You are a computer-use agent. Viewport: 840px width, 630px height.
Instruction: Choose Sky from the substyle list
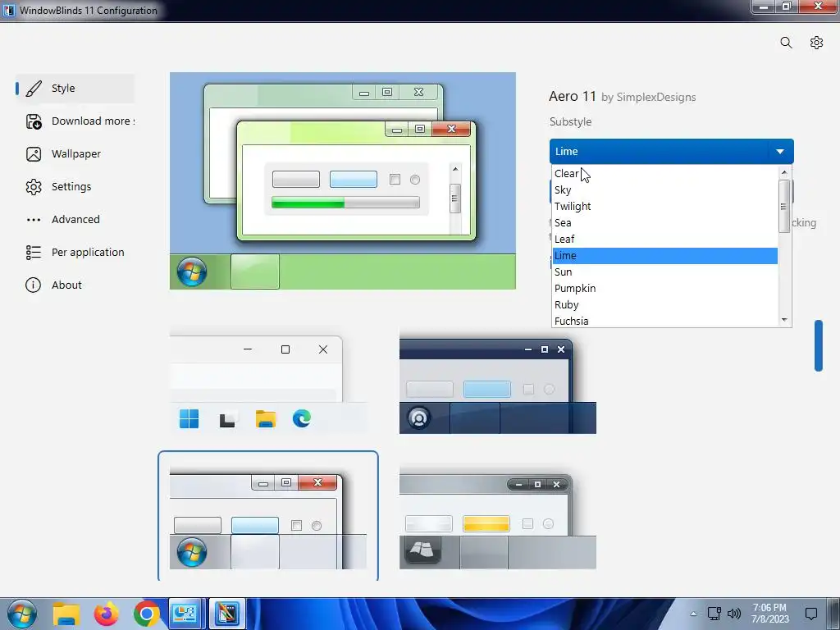664,190
